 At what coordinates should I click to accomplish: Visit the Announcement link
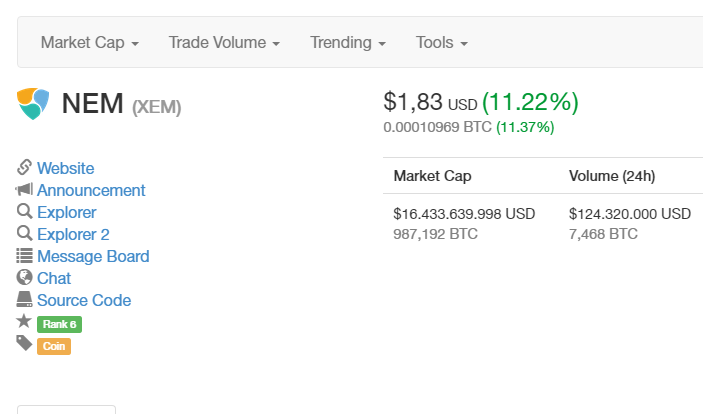(91, 190)
